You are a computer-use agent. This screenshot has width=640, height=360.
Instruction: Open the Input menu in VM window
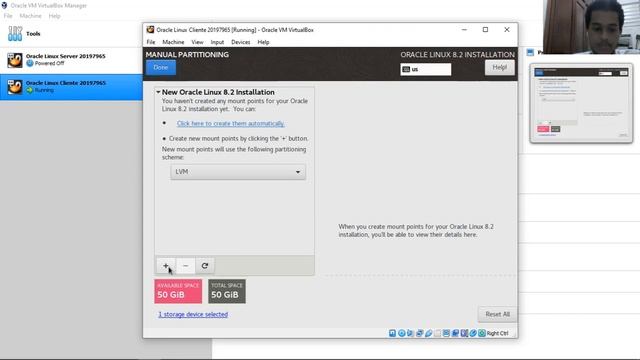[x=217, y=42]
